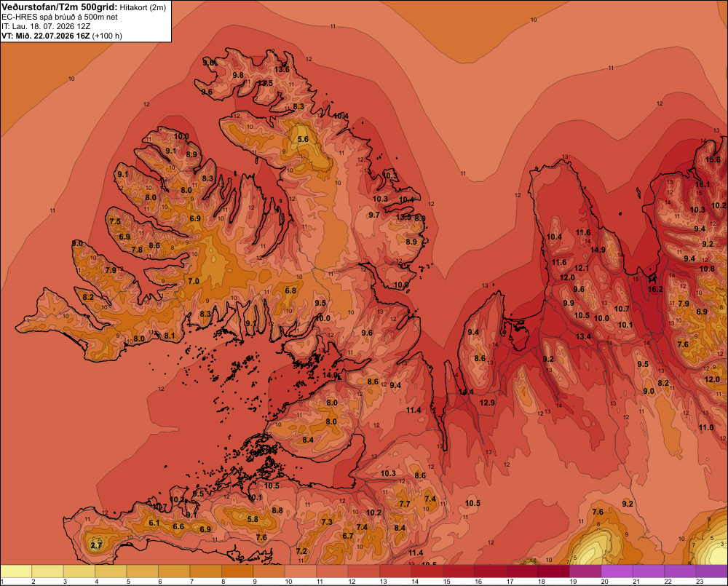Screen dimensions: 728x586
Task: Click the legend scale number 12
Action: point(352,582)
